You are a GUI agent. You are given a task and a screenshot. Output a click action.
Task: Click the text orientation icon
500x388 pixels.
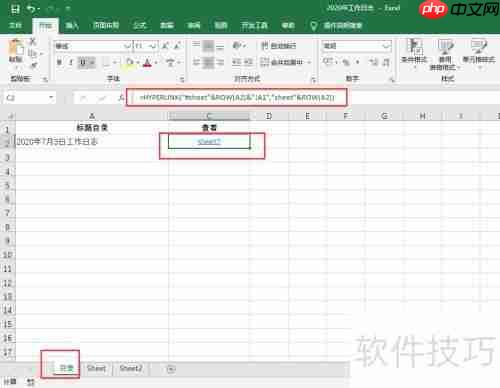point(237,45)
